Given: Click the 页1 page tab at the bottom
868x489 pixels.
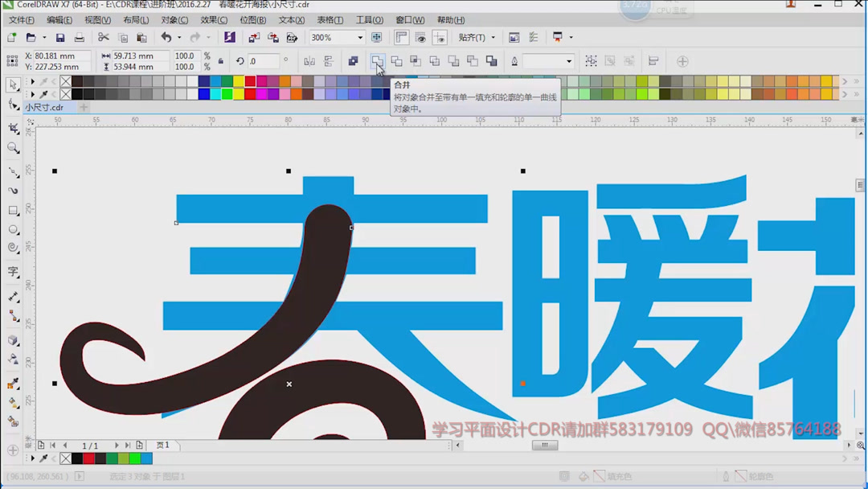Looking at the screenshot, I should tap(162, 445).
